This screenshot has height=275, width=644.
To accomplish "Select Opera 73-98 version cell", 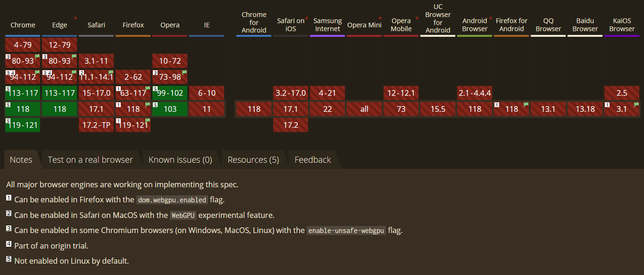I will [x=170, y=77].
